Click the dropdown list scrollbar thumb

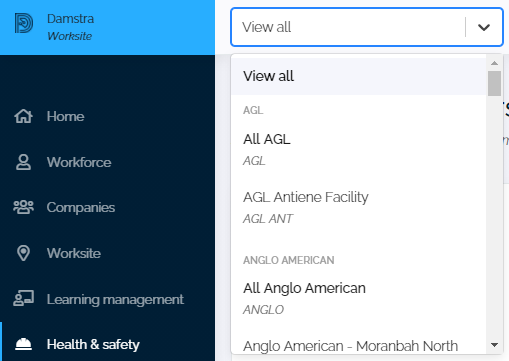[x=494, y=83]
